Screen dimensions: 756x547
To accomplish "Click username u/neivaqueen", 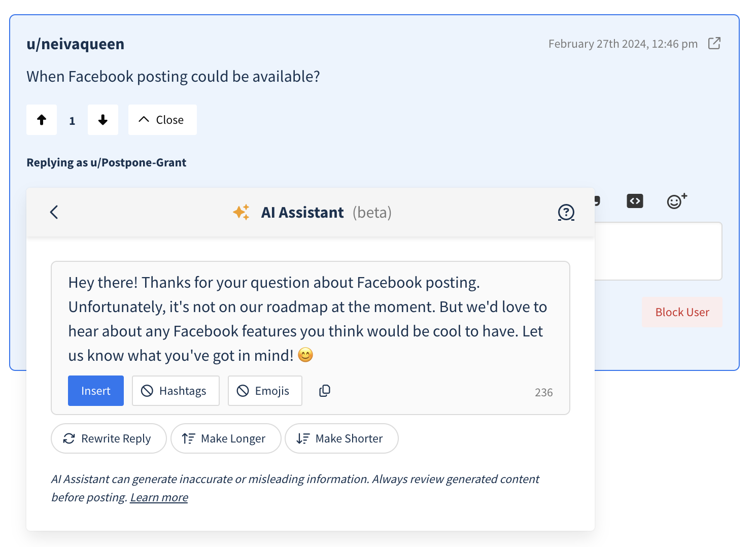I will coord(76,44).
